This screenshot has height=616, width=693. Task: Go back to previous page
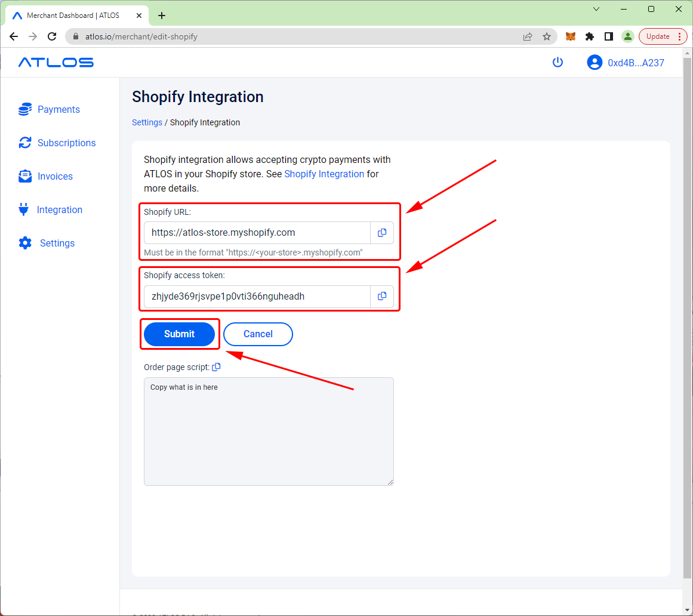click(x=14, y=36)
